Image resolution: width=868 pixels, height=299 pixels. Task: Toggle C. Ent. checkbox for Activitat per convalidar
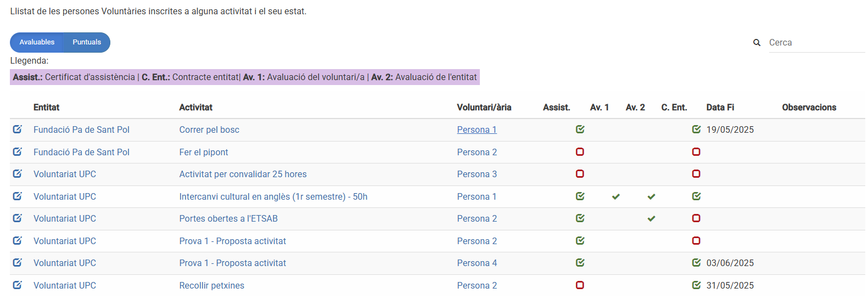click(x=696, y=174)
